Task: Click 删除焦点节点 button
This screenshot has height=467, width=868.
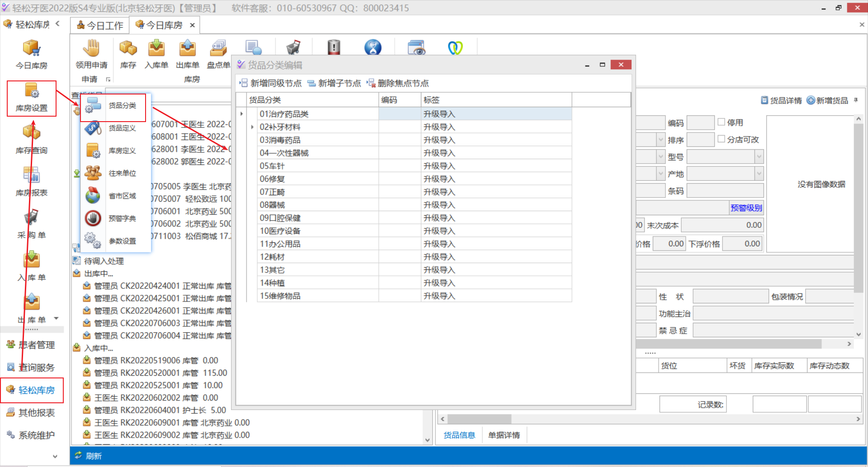Action: pos(397,83)
